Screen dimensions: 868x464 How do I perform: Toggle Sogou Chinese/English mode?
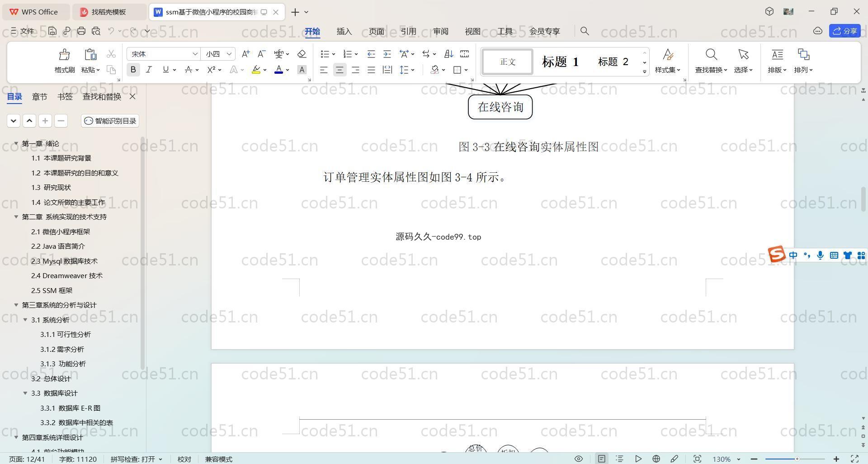tap(793, 256)
